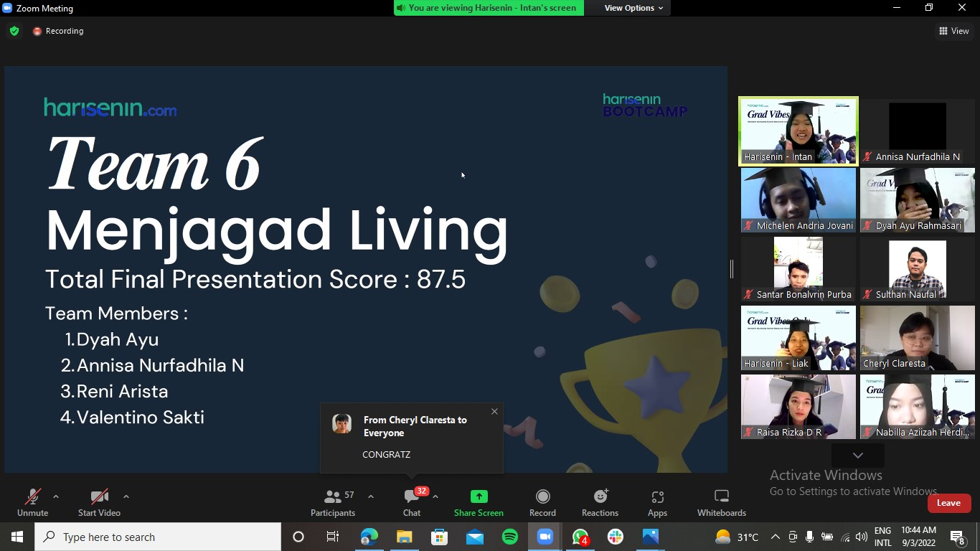This screenshot has width=980, height=551.
Task: Open Microsoft Store from taskbar
Action: [x=440, y=537]
